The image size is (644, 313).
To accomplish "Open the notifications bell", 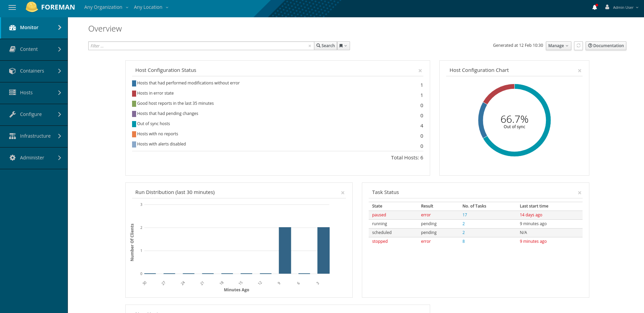I will pos(594,7).
